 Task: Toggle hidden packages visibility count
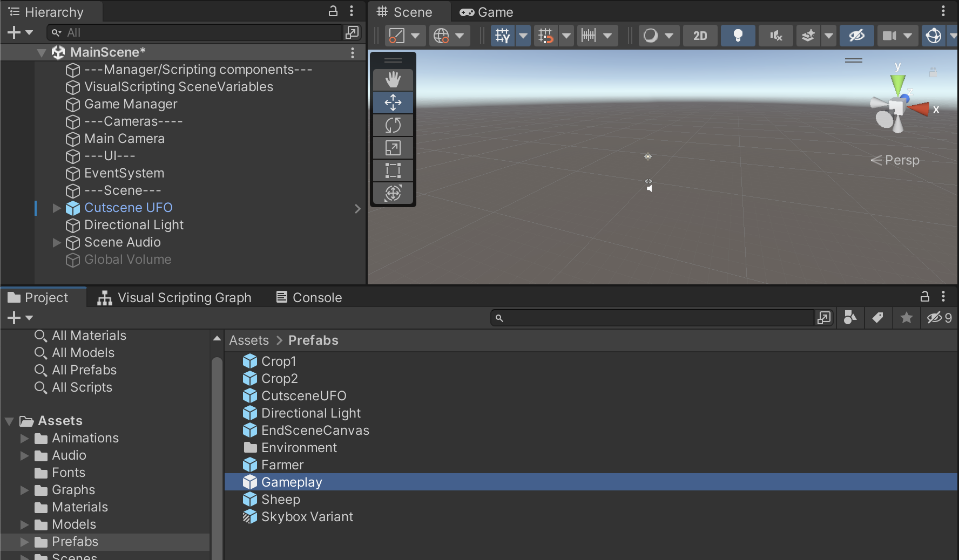(x=939, y=318)
